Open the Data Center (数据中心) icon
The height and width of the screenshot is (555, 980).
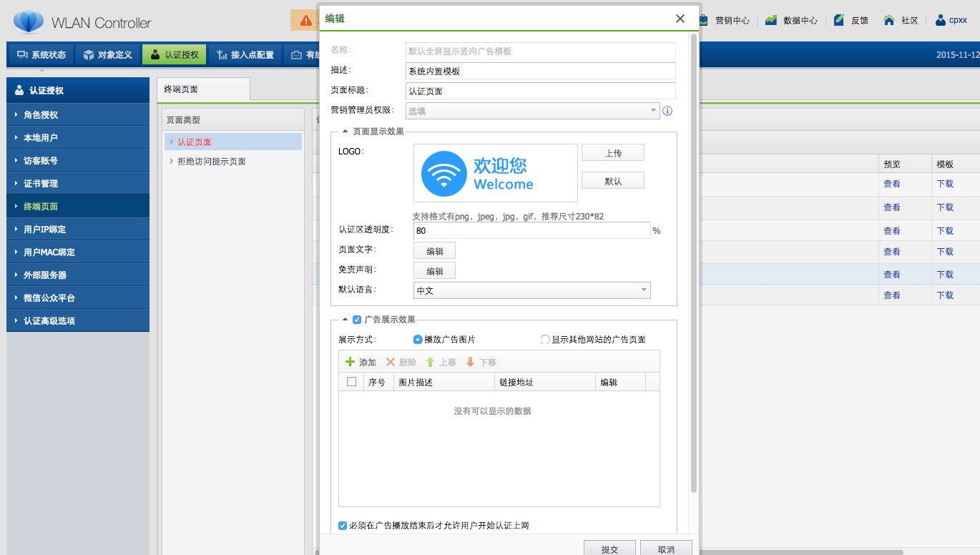point(771,20)
